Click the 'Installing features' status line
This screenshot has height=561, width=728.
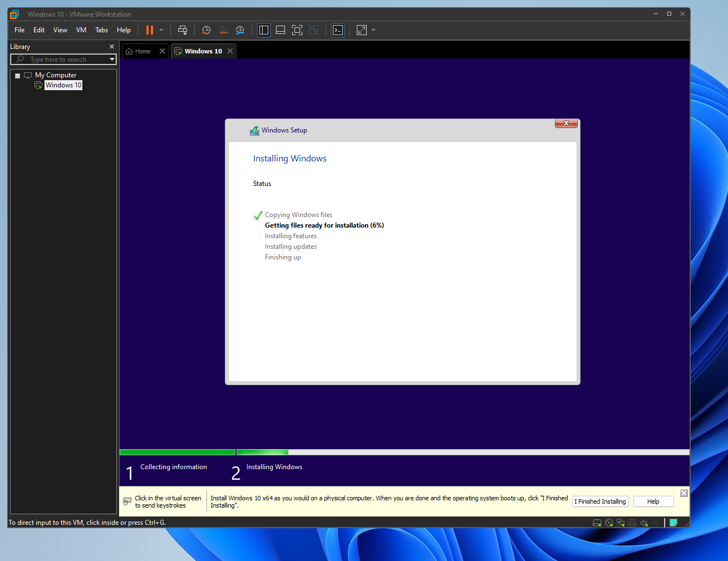(291, 236)
